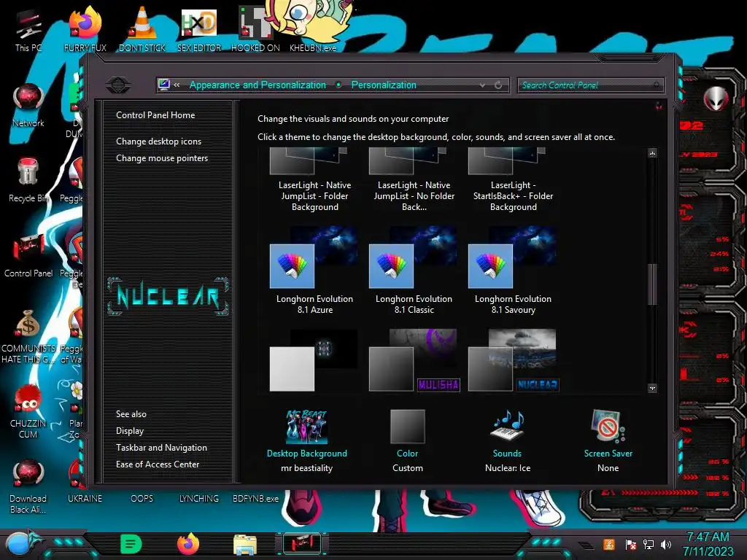
Task: Select LaserLight Native JumpList Folder Background theme
Action: (x=314, y=180)
